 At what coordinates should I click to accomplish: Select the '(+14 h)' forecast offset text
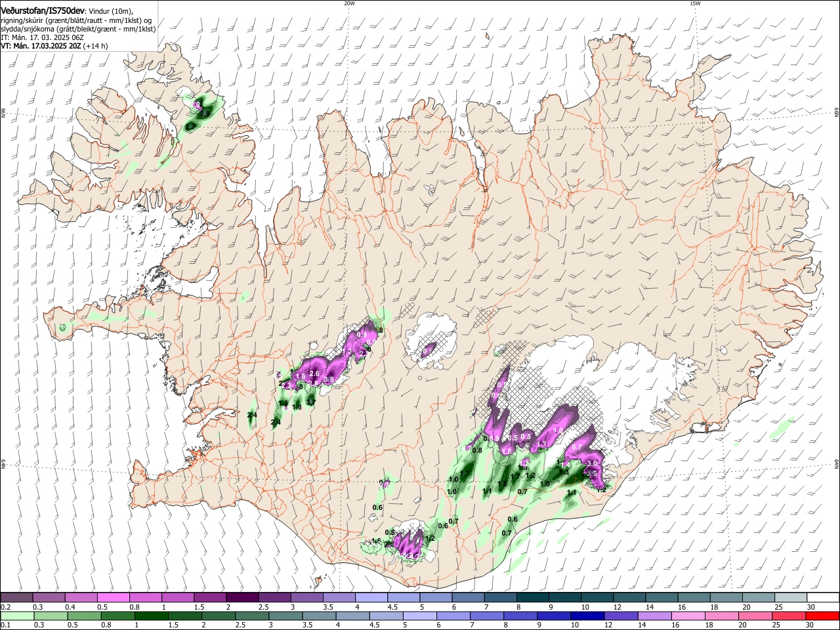pyautogui.click(x=96, y=46)
